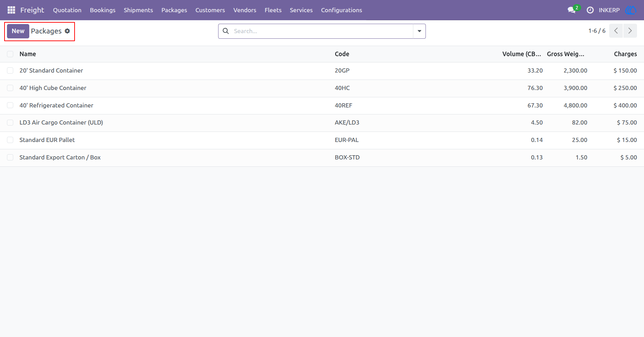This screenshot has width=644, height=337.
Task: Go to the previous page arrow
Action: pyautogui.click(x=616, y=31)
